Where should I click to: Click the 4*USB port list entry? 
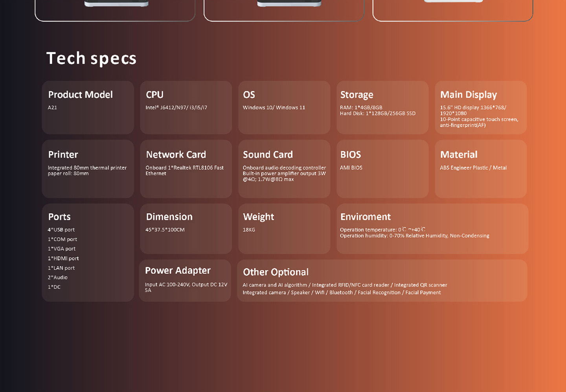(x=61, y=230)
